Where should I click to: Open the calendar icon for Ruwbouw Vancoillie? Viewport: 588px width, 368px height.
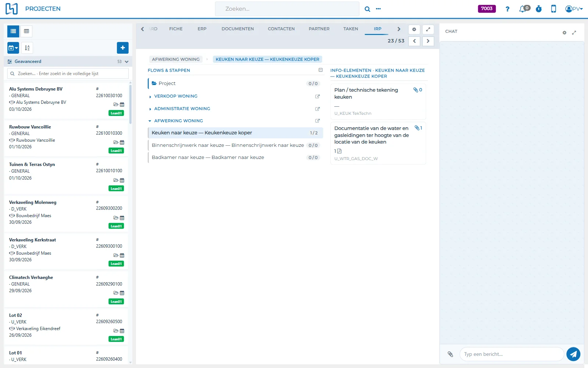pos(122,142)
